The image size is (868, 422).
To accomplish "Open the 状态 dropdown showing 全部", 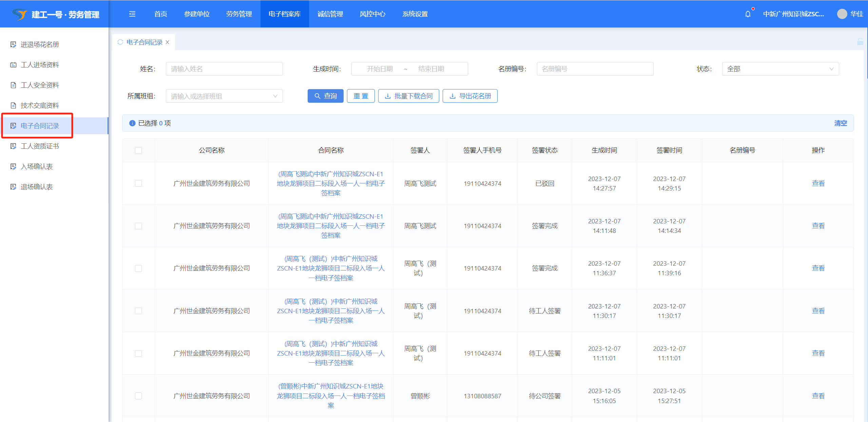I will point(780,69).
